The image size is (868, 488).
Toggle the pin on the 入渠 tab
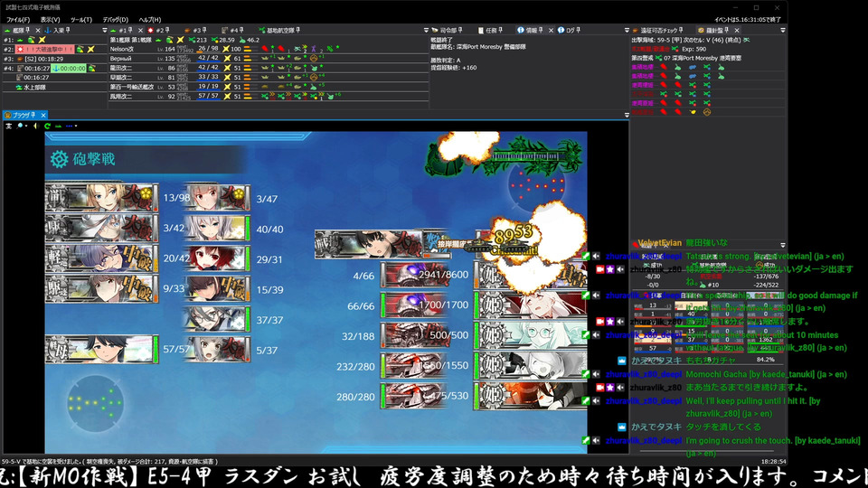68,31
